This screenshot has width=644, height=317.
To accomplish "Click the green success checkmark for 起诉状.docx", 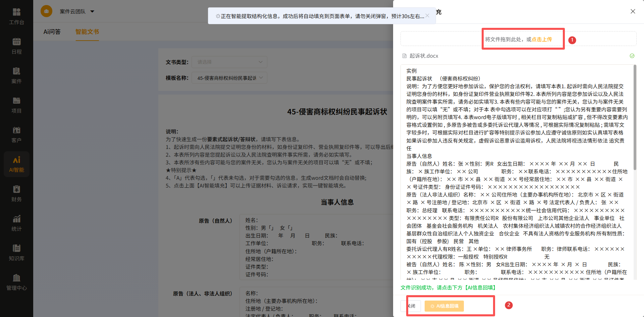I will (633, 56).
